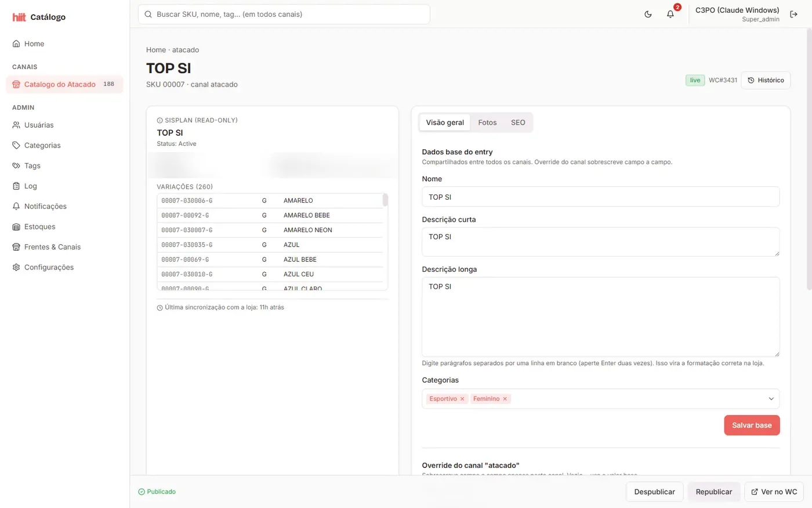
Task: Click the last sync clock icon
Action: 160,308
